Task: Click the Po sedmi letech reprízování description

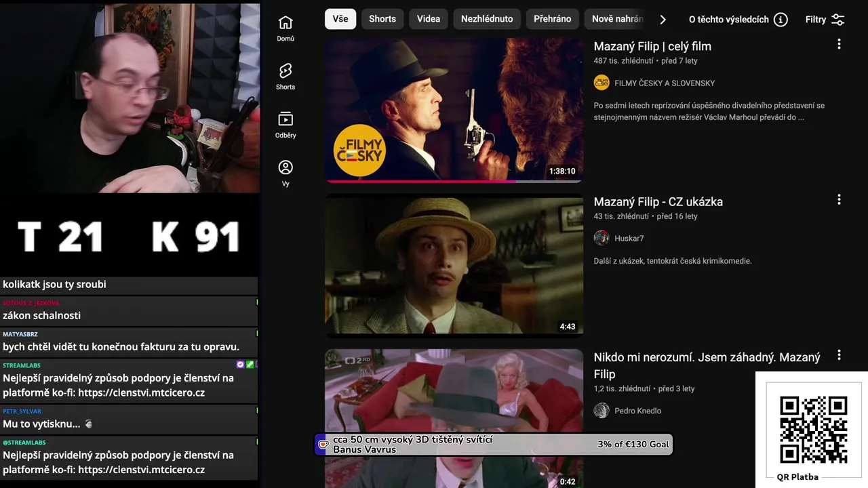Action: point(709,111)
